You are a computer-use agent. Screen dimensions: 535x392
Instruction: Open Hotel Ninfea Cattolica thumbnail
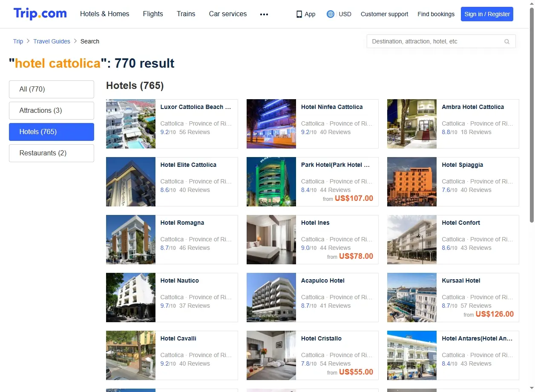coord(271,124)
